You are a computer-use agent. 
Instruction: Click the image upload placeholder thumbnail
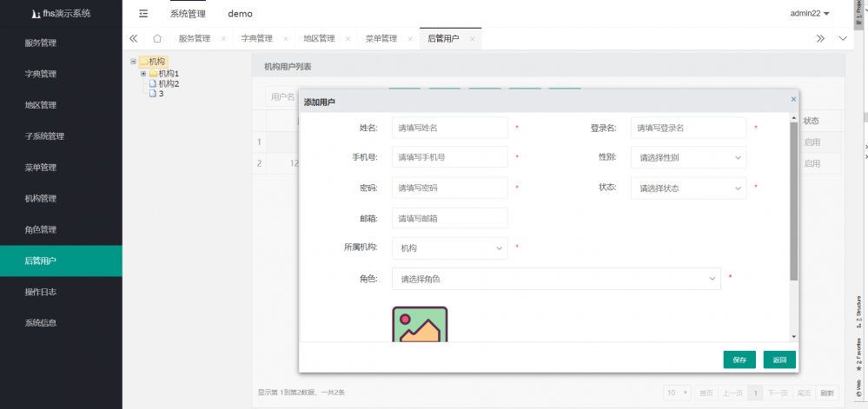pos(420,324)
